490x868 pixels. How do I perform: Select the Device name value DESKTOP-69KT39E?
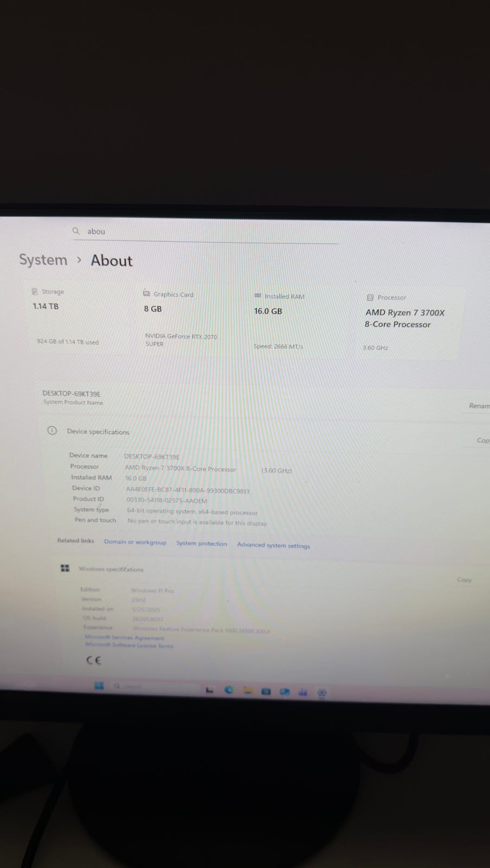[x=152, y=457]
